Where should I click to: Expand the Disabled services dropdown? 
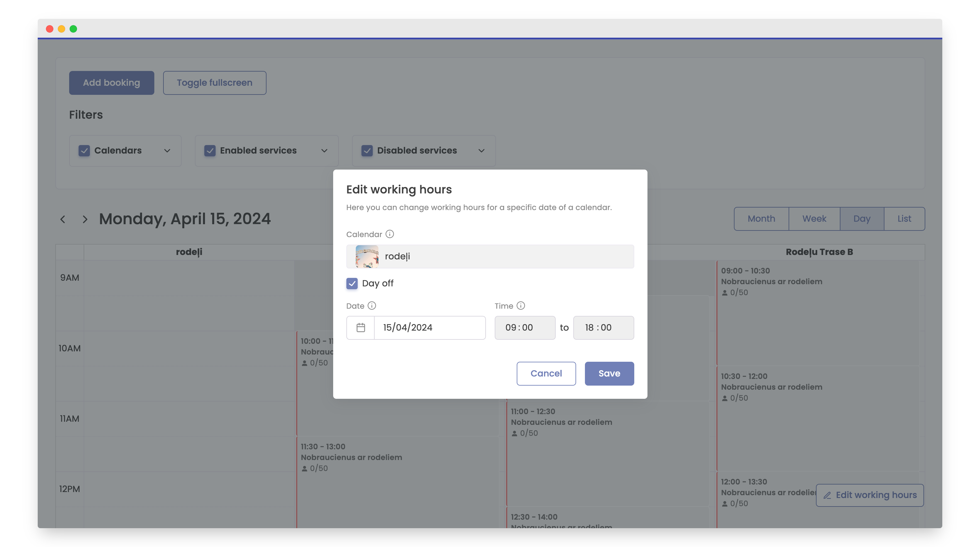(481, 150)
